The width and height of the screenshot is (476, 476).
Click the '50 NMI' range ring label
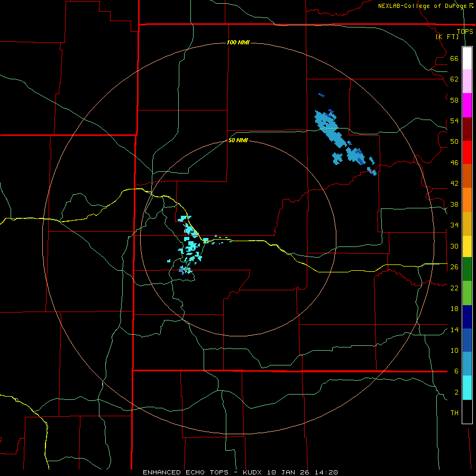(238, 140)
